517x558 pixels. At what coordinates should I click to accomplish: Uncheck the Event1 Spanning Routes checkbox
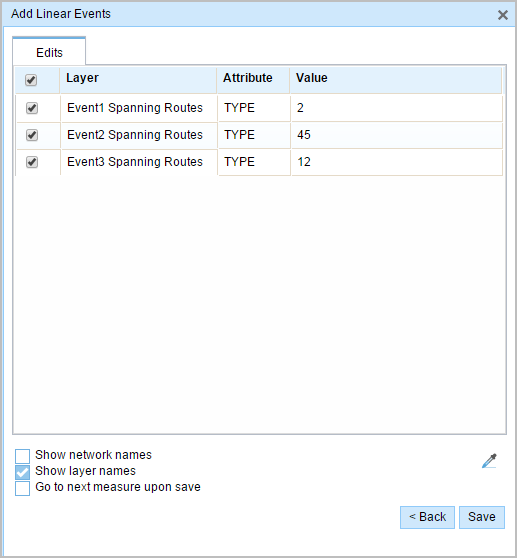click(x=32, y=108)
